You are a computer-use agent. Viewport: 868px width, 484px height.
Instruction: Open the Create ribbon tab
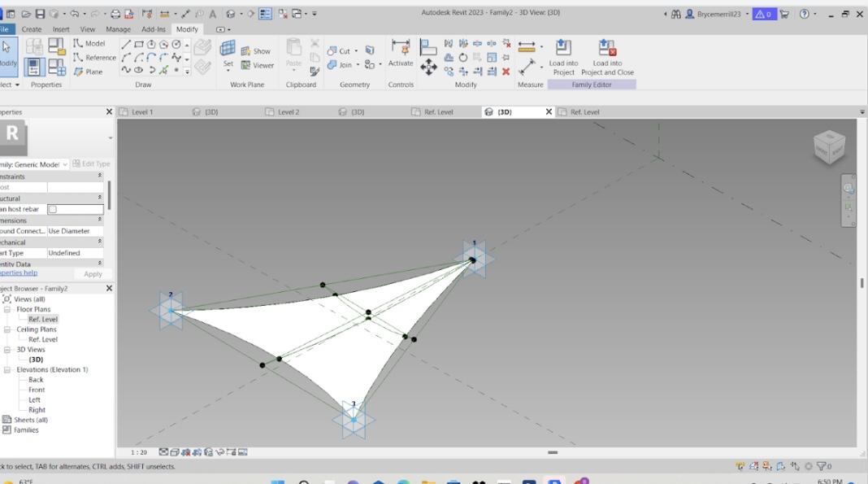(x=32, y=29)
